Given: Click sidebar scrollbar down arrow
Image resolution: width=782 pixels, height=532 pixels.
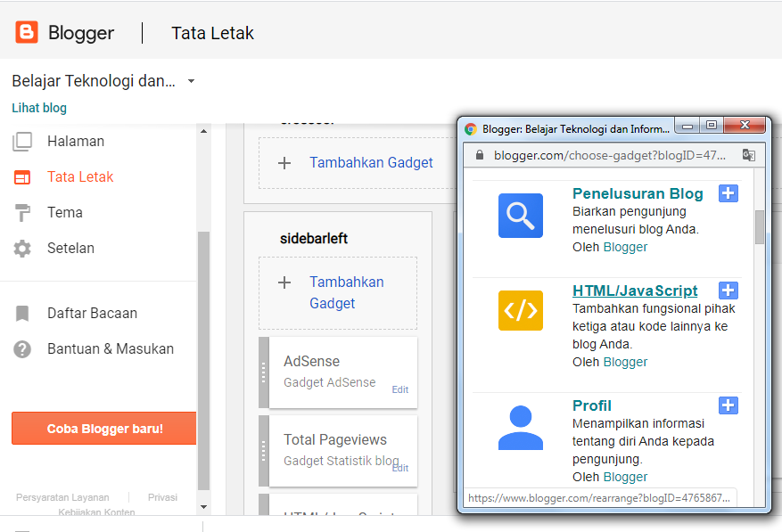Looking at the screenshot, I should click(203, 506).
